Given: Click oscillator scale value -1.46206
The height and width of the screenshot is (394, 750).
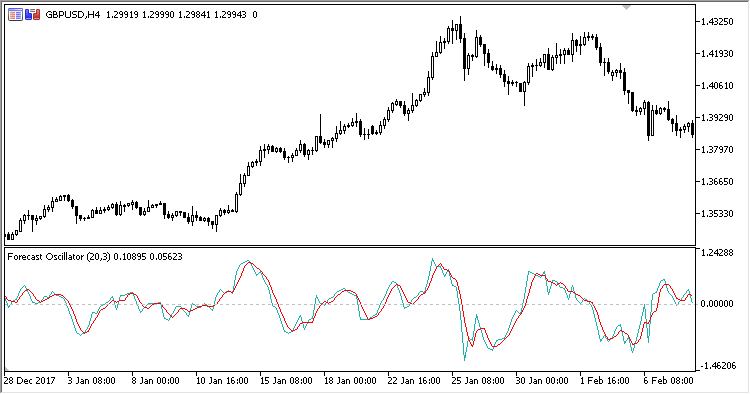Looking at the screenshot, I should (717, 366).
